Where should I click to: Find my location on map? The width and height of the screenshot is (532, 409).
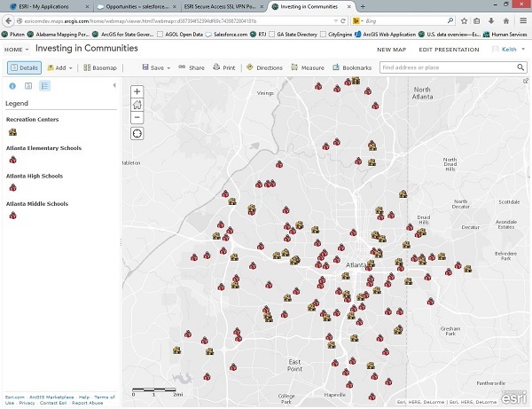click(x=137, y=133)
